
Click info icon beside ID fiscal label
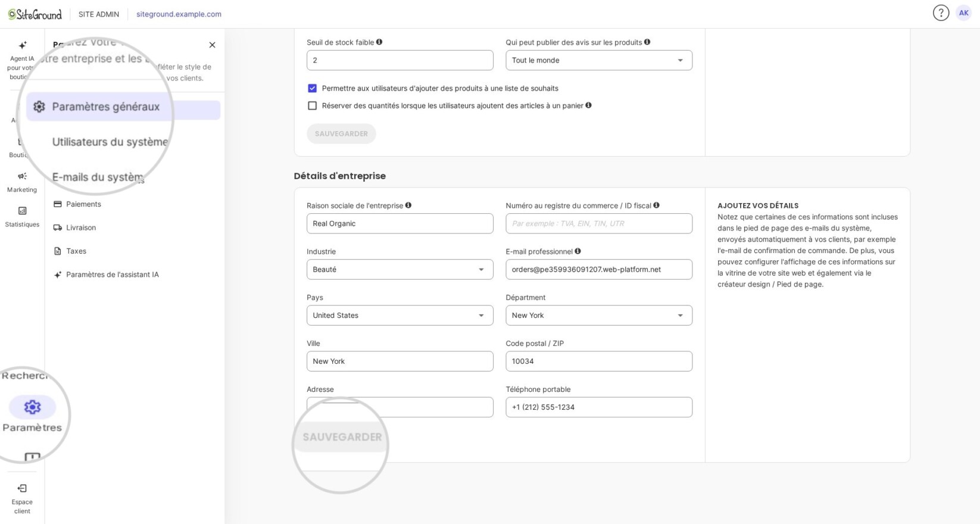[656, 205]
